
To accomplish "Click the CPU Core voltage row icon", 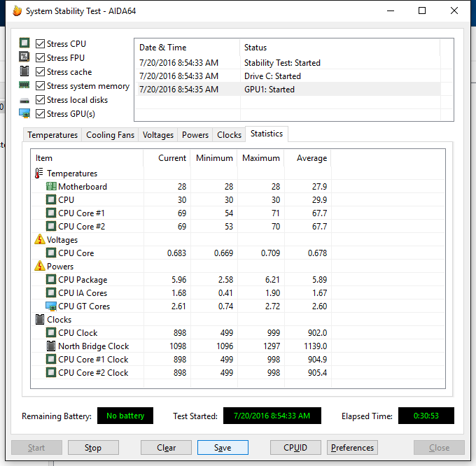I will [51, 253].
